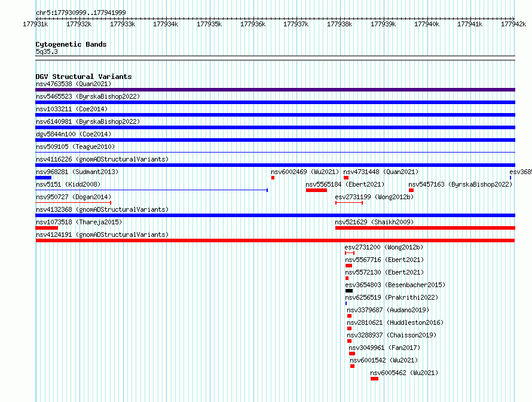
Task: Click the Cytogenetic Bands track title
Action: (x=71, y=44)
